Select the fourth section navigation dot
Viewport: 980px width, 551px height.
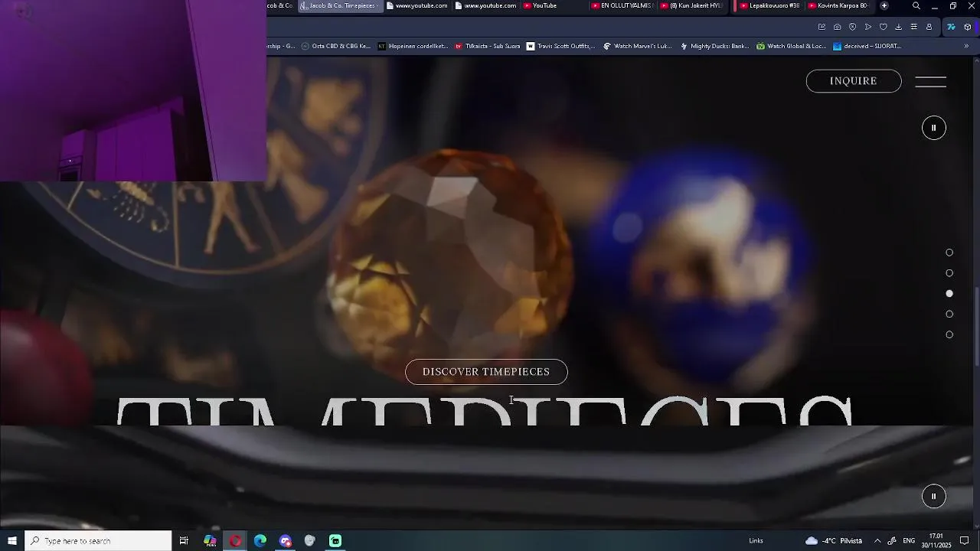pos(949,315)
